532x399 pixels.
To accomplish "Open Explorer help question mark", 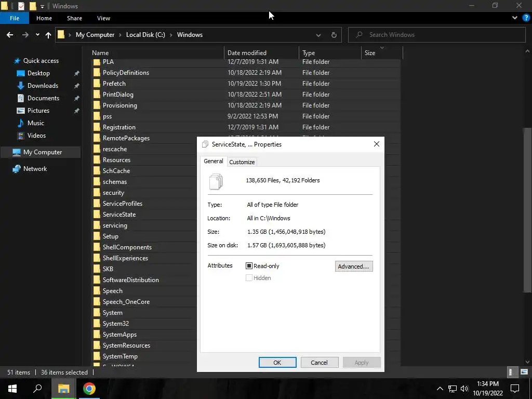I will click(526, 18).
